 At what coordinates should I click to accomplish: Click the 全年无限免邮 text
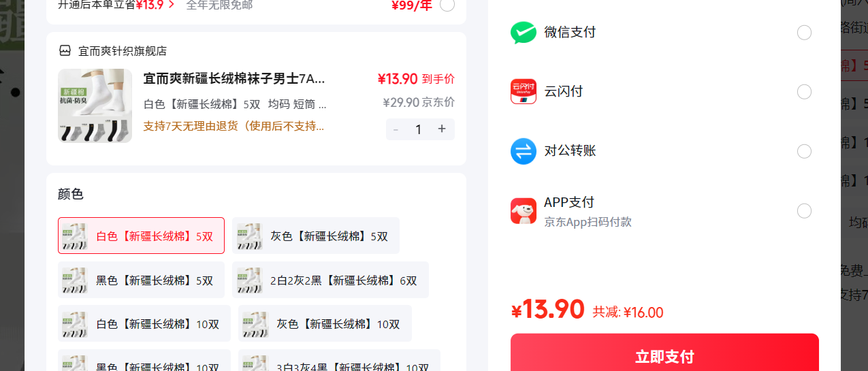pos(219,5)
